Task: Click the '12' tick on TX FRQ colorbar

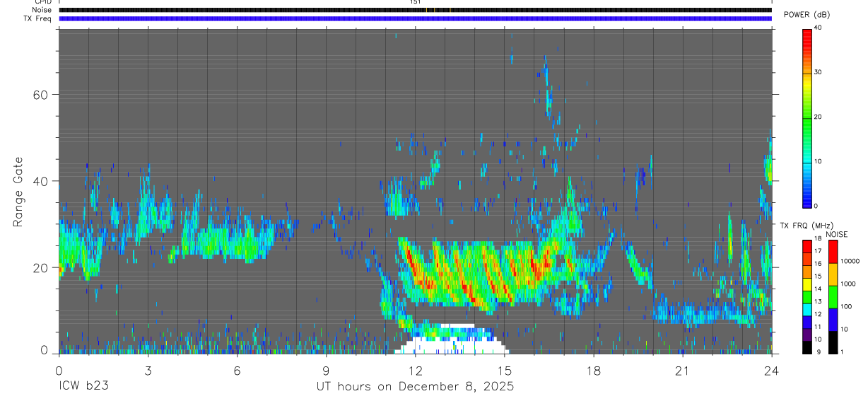Action: pyautogui.click(x=818, y=314)
